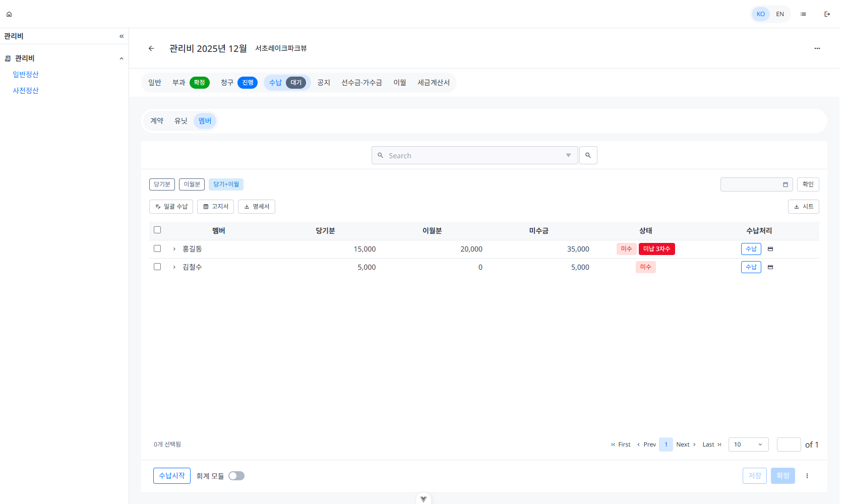Open payment details icon for 홍길동
The height and width of the screenshot is (504, 847).
[770, 249]
